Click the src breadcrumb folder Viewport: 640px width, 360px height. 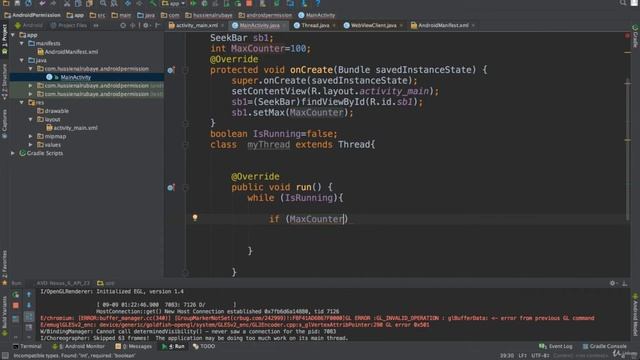click(x=97, y=15)
